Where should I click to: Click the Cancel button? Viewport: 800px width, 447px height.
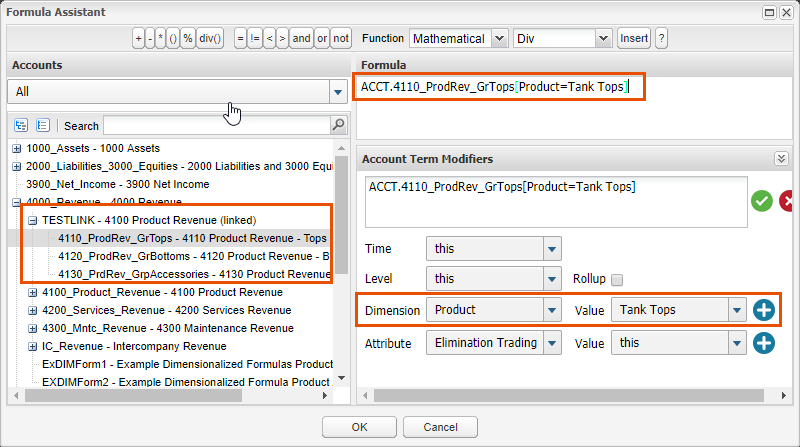click(x=440, y=427)
